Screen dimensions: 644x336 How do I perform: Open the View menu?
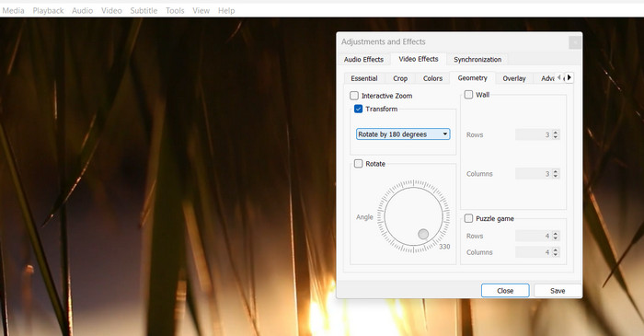click(201, 11)
